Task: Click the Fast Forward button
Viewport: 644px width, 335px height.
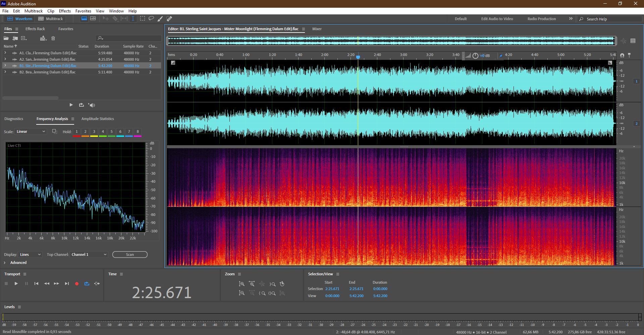Action: coord(56,284)
